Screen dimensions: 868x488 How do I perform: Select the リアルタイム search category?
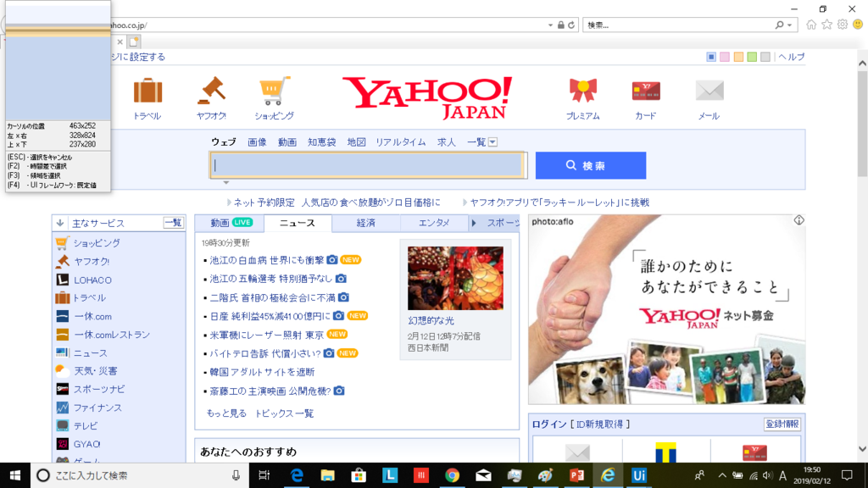(401, 142)
